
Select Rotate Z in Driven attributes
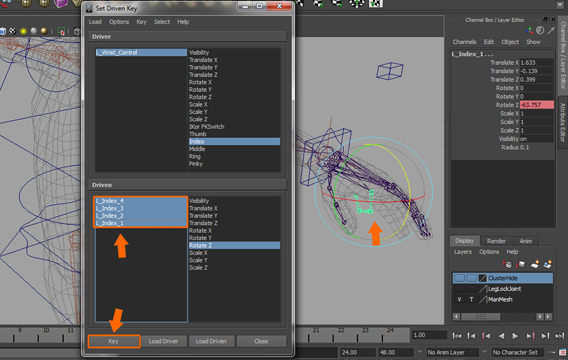234,246
